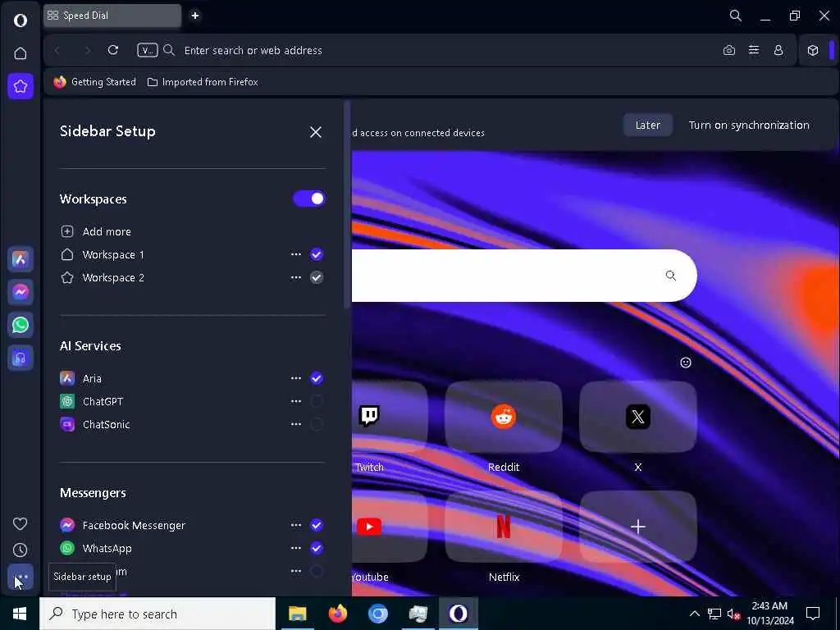Image resolution: width=840 pixels, height=630 pixels.
Task: Enable ChatGPT in the sidebar
Action: [x=317, y=401]
